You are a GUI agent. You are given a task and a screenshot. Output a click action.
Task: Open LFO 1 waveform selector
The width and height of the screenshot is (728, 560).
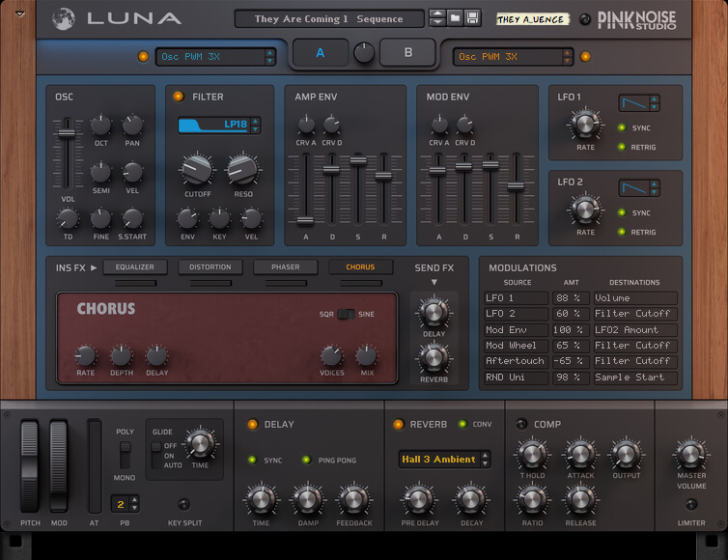click(x=638, y=103)
